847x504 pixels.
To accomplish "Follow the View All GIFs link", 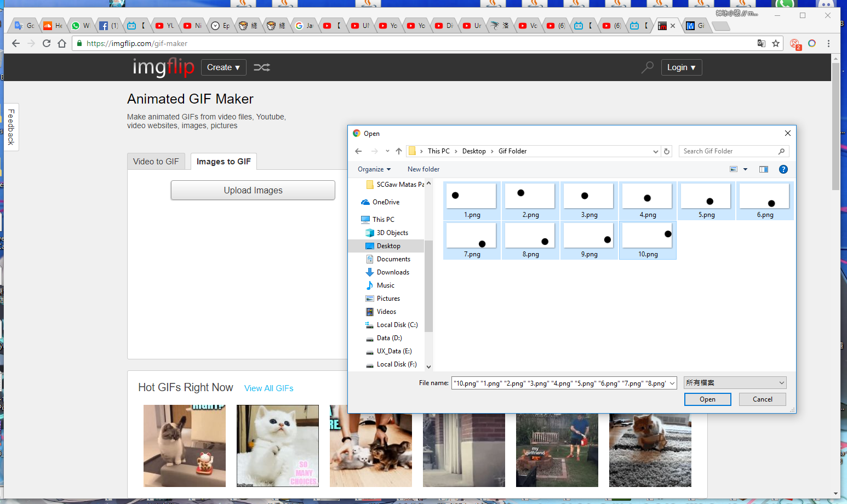I will point(269,388).
